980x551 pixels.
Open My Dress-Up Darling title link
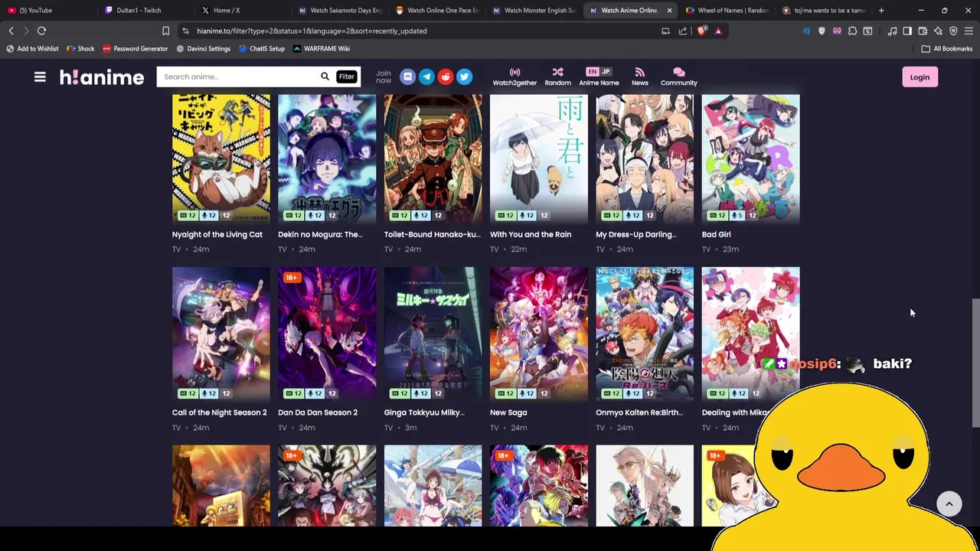636,234
